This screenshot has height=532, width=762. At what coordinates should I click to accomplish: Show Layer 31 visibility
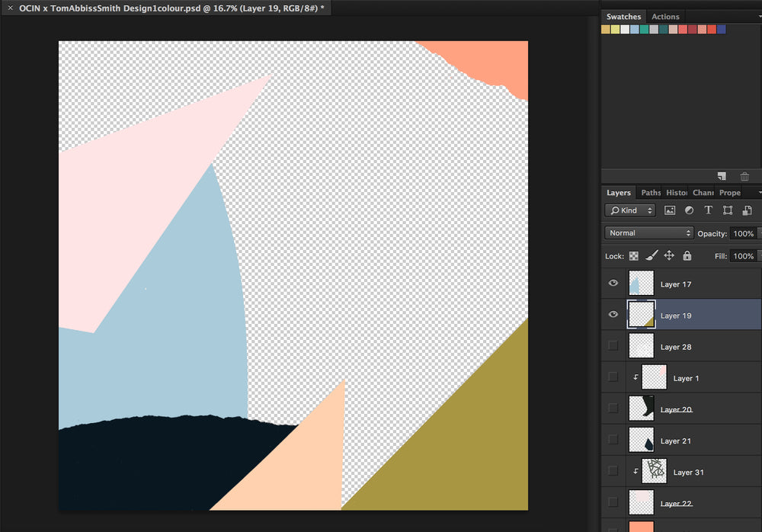[x=613, y=471]
